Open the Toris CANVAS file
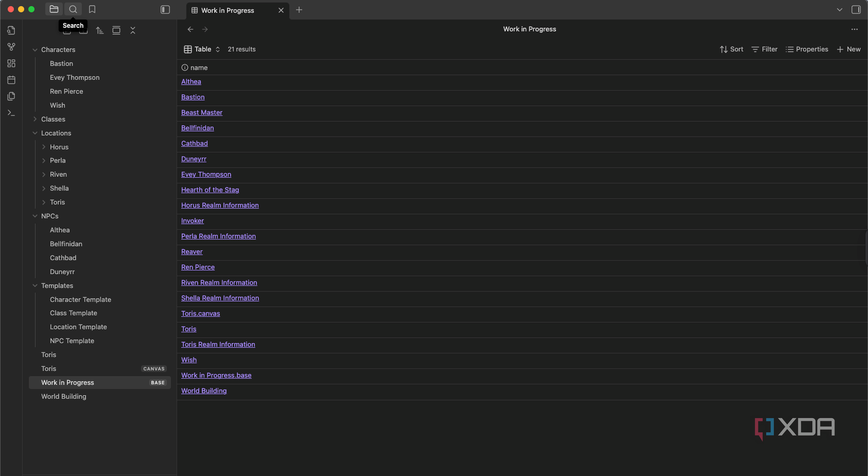868x476 pixels. coord(100,369)
